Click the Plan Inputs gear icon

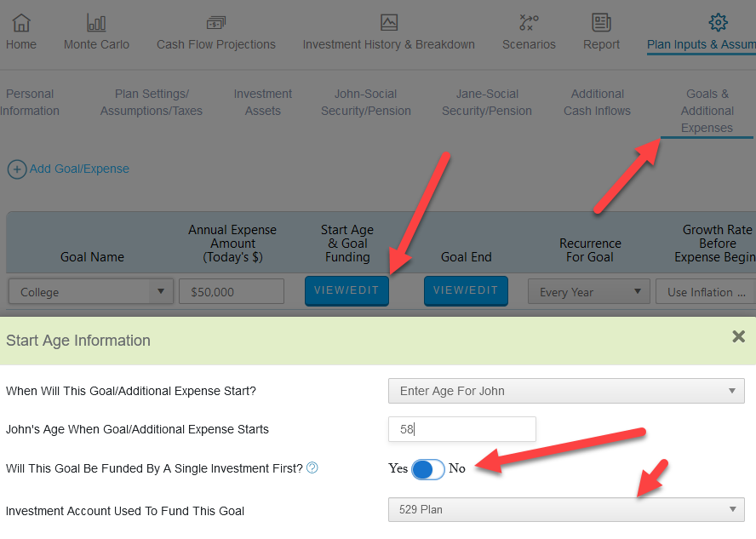click(x=718, y=22)
